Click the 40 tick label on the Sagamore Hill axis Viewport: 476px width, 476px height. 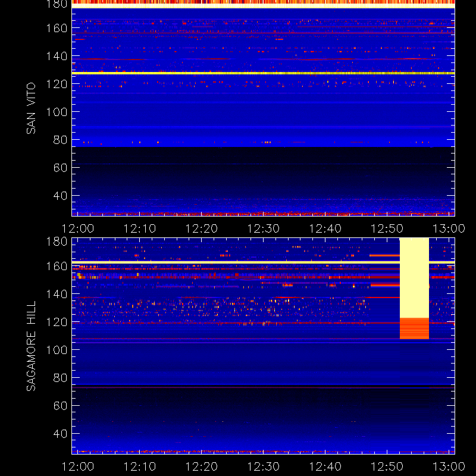tap(60, 434)
